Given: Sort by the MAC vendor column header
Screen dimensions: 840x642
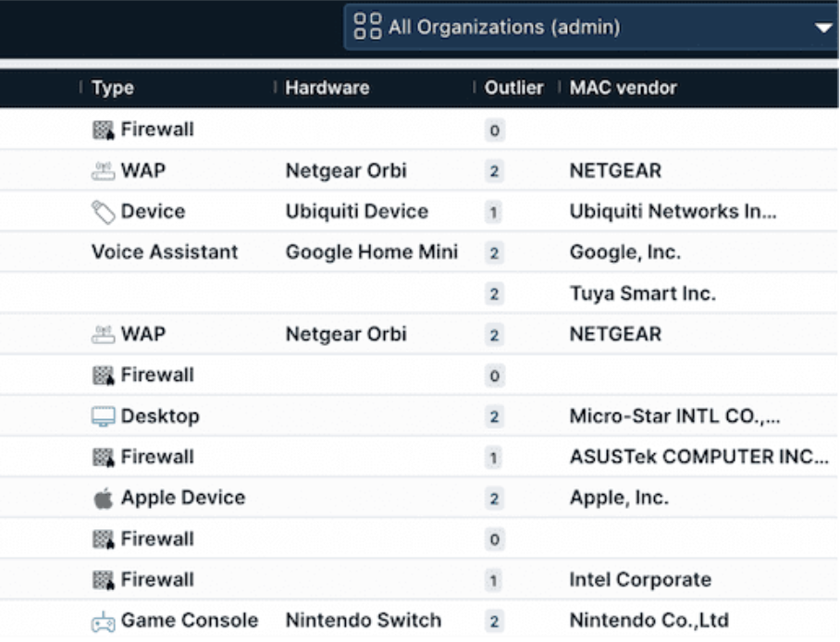Looking at the screenshot, I should pos(623,88).
